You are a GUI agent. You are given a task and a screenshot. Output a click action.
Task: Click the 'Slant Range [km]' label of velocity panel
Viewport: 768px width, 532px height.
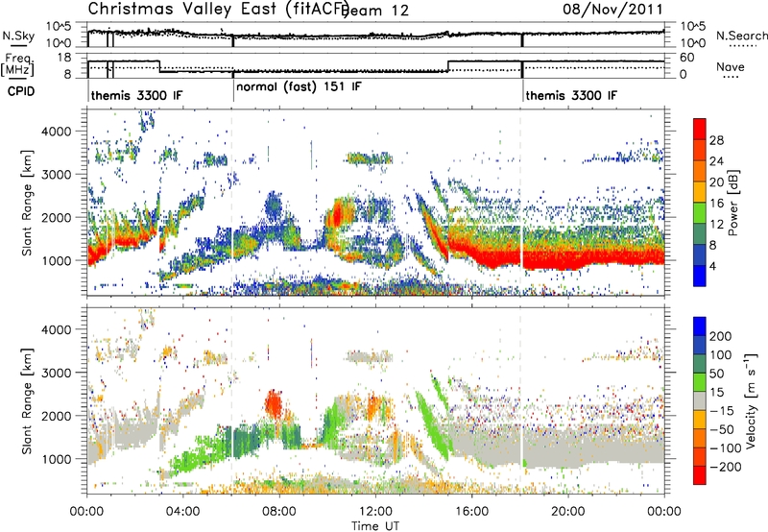pos(27,400)
